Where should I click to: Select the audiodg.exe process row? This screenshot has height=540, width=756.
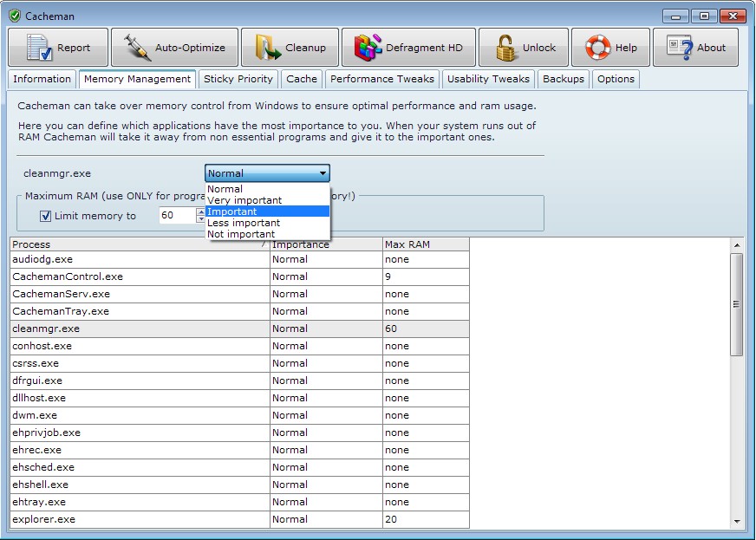coord(239,259)
